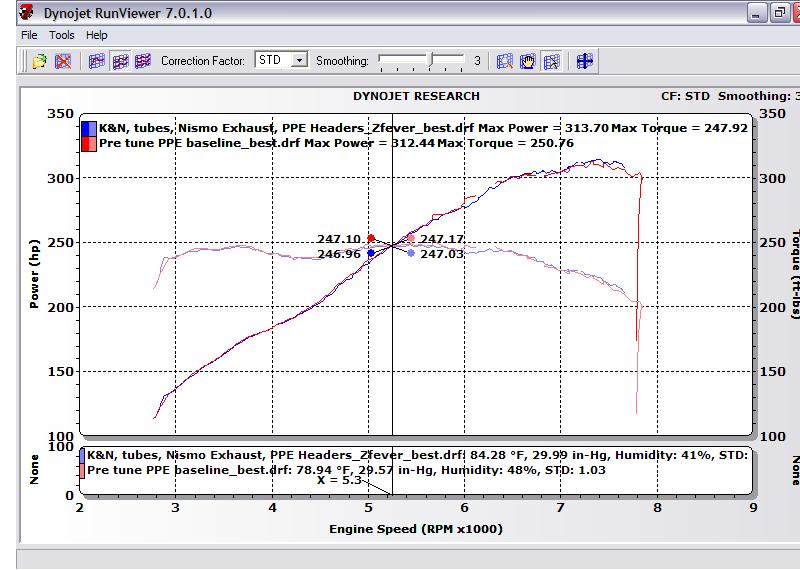800x570 pixels.
Task: Open the Tools menu
Action: (x=62, y=35)
